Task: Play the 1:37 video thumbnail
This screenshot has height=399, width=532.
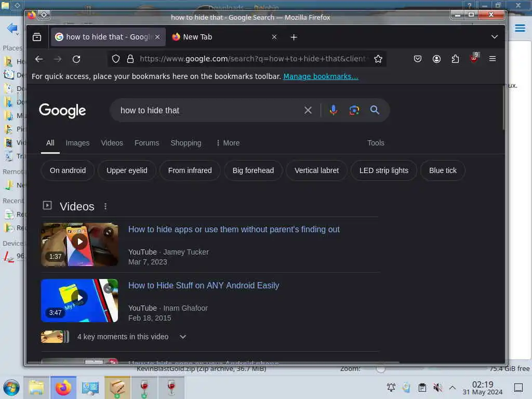Action: pos(79,244)
